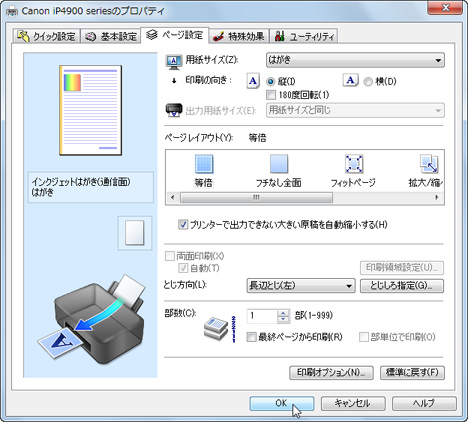Expand the とじ方向 dropdown showing 長辺とじ(左)
Image resolution: width=468 pixels, height=422 pixels.
(301, 286)
